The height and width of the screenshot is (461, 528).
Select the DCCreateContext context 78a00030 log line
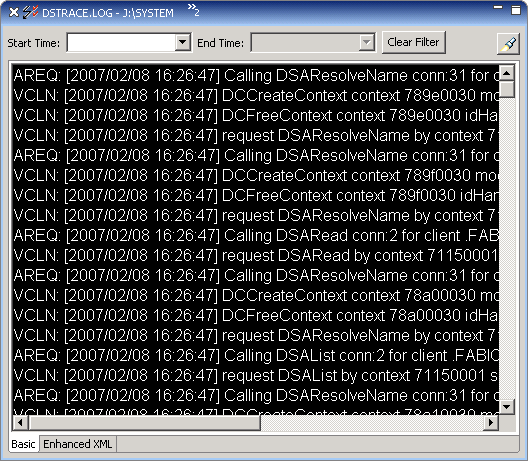[256, 295]
